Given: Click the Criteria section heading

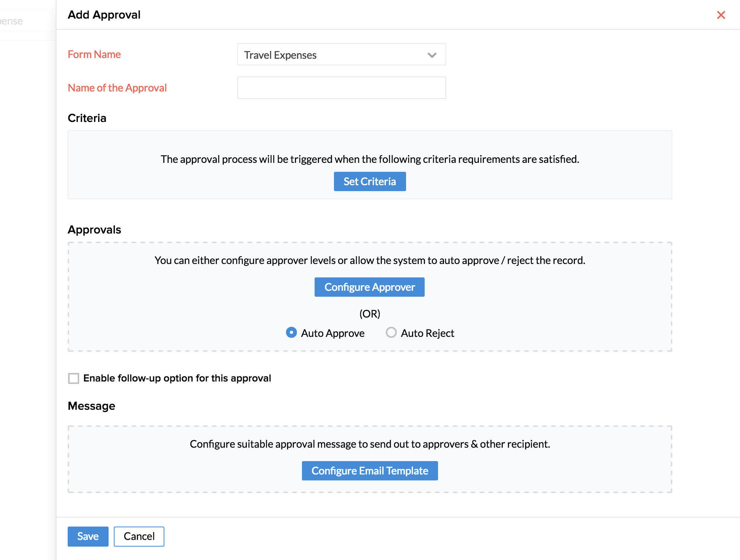Looking at the screenshot, I should [x=87, y=118].
